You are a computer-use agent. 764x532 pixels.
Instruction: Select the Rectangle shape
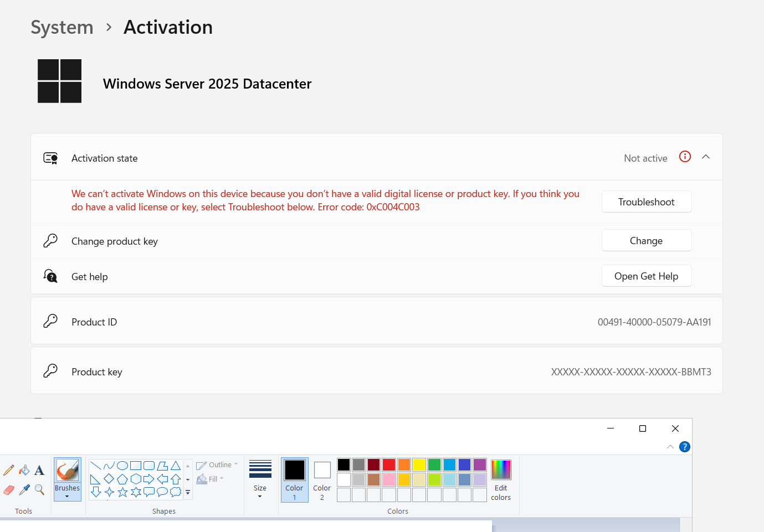tap(136, 466)
